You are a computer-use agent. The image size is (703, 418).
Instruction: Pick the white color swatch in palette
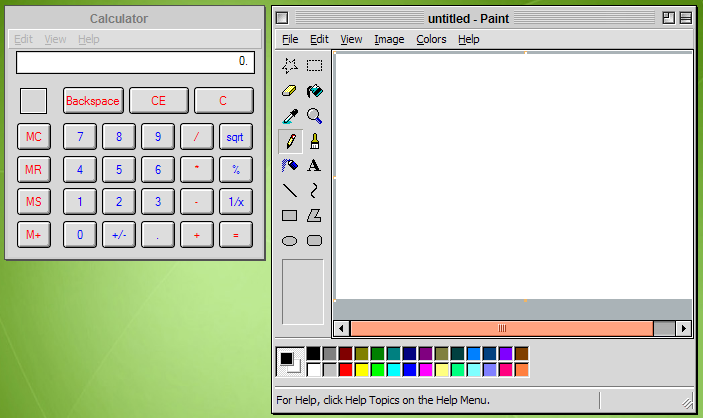pos(313,370)
